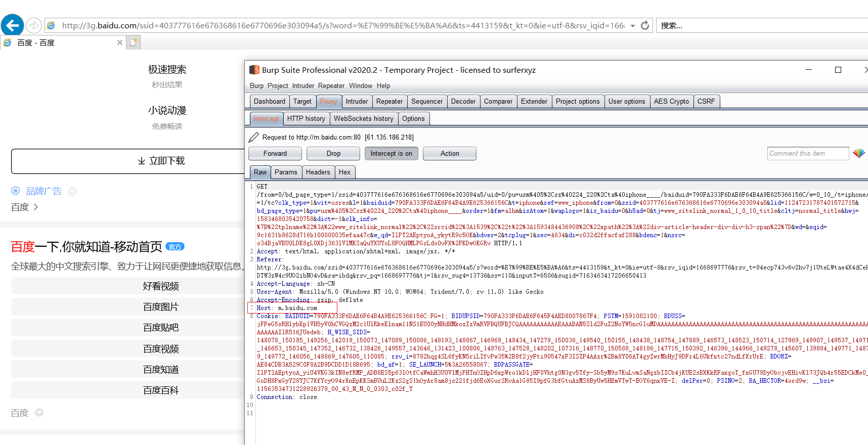Open the HTTP history sub-tab
The image size is (868, 445).
coord(306,119)
